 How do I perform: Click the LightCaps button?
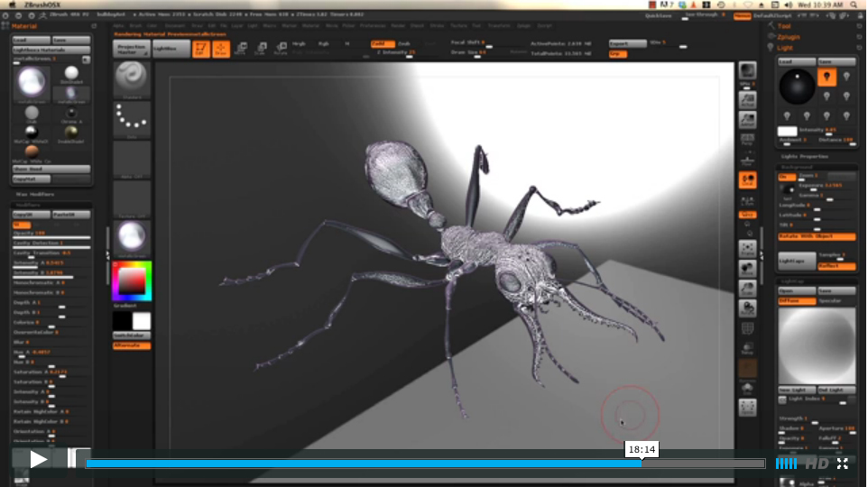pos(797,261)
